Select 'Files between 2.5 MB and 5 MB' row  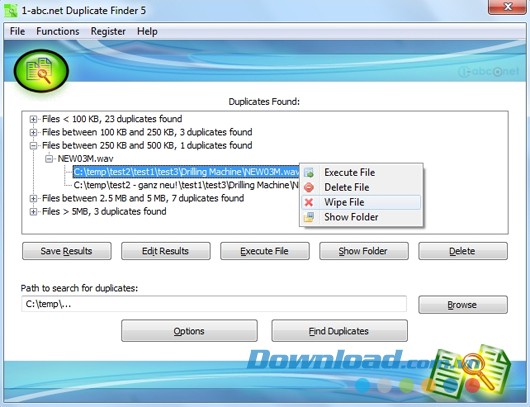[x=143, y=198]
